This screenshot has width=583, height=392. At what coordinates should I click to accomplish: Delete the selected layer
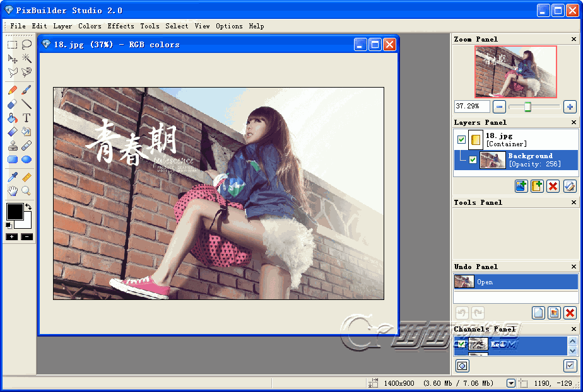553,186
